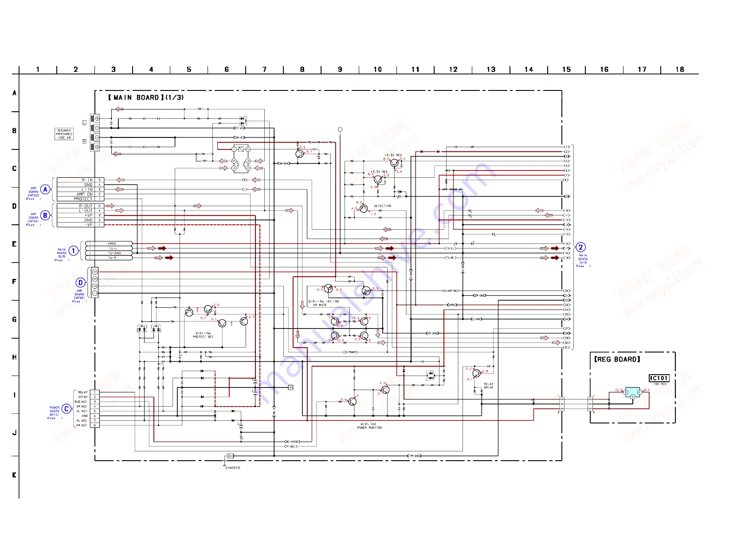Click the +9V REG label under IC101

[x=660, y=384]
